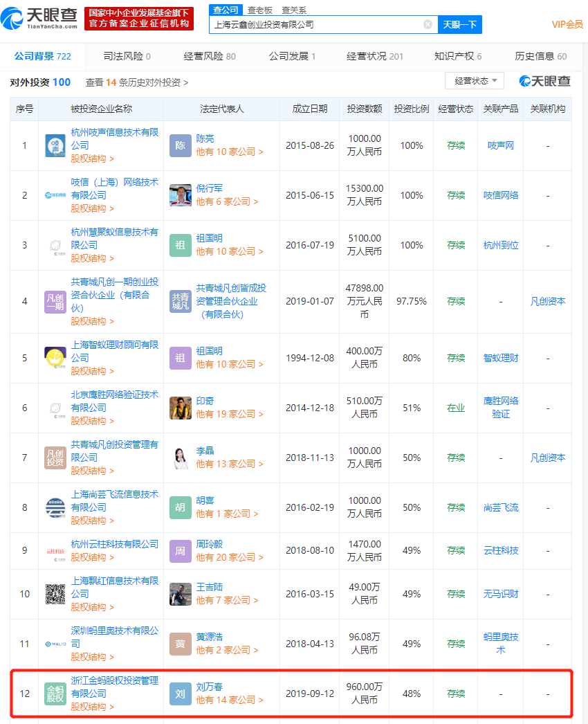This screenshot has width=588, height=724.
Task: Click the 凡创一期 company logo icon
Action: tap(55, 302)
